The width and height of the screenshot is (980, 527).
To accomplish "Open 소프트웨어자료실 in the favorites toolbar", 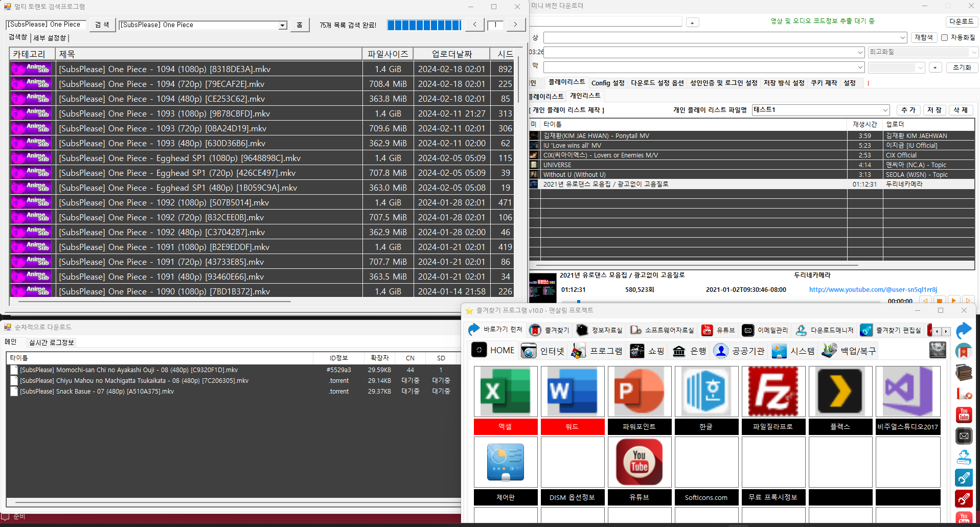I will click(662, 330).
